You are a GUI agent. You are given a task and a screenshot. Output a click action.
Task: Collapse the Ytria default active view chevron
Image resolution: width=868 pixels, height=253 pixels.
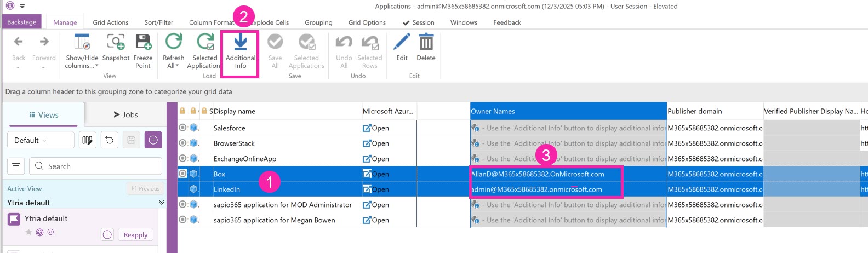pos(161,203)
